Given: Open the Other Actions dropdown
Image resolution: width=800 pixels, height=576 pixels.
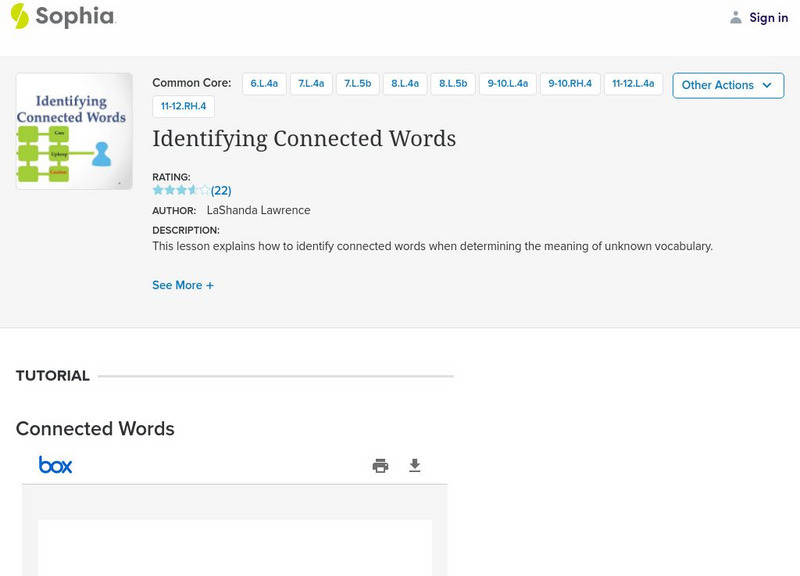Looking at the screenshot, I should [x=727, y=85].
